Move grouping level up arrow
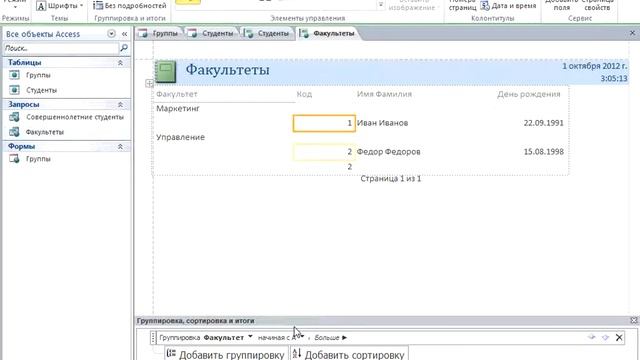The width and height of the screenshot is (640, 360). coord(591,338)
